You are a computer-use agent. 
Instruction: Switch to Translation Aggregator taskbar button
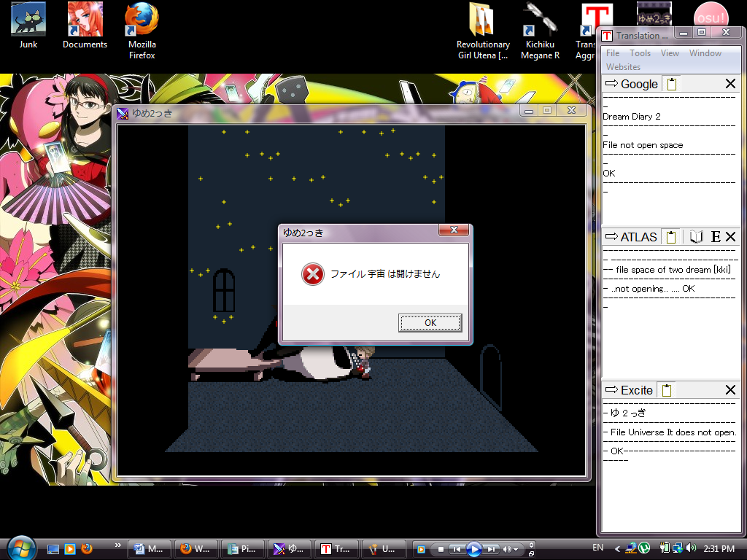click(x=336, y=549)
